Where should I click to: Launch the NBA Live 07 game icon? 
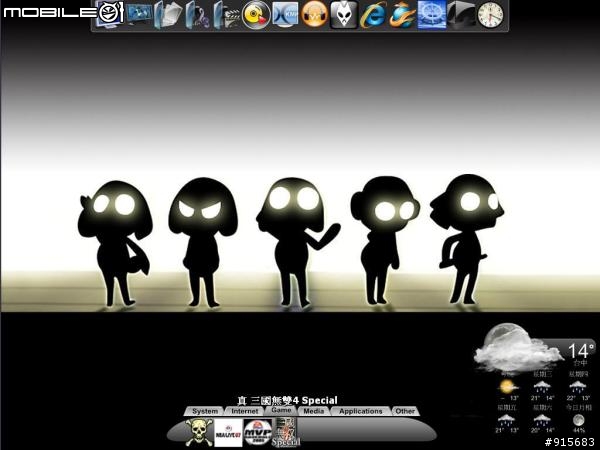(228, 433)
